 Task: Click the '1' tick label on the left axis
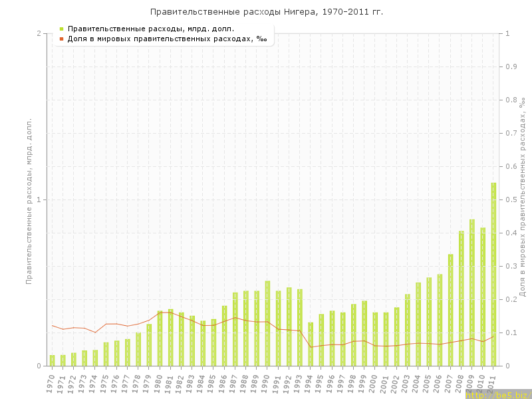(x=39, y=199)
